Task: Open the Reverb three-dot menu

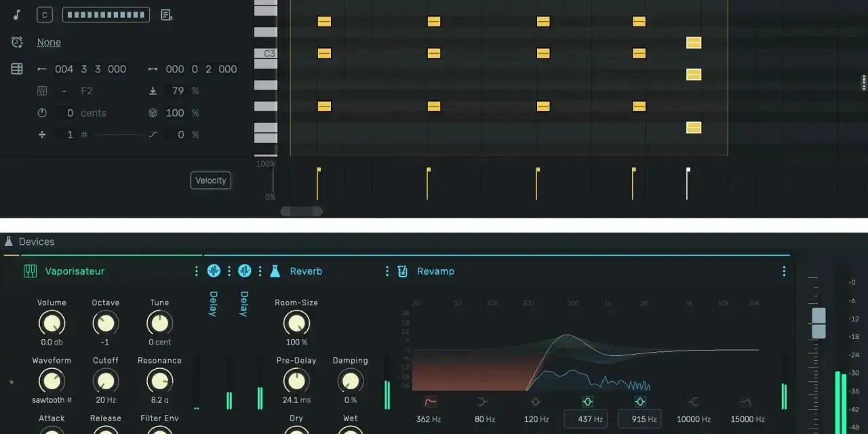Action: coord(387,271)
